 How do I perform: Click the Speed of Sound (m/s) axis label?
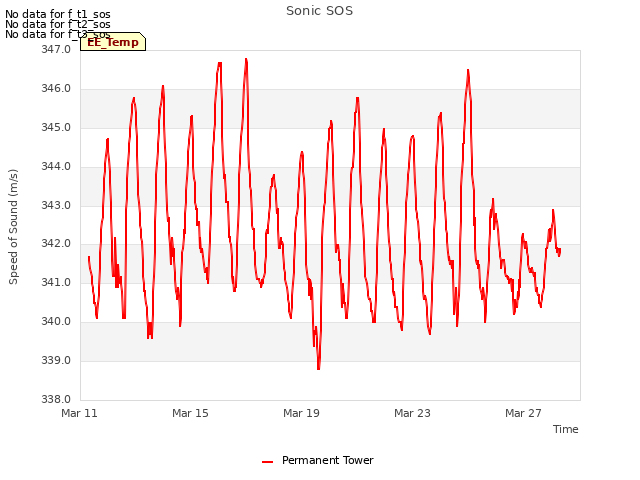13,227
